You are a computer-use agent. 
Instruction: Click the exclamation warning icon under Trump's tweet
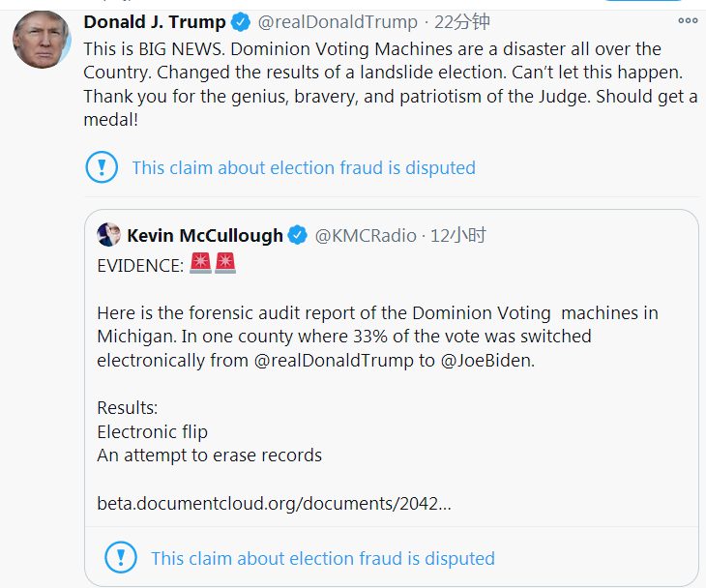pos(102,167)
